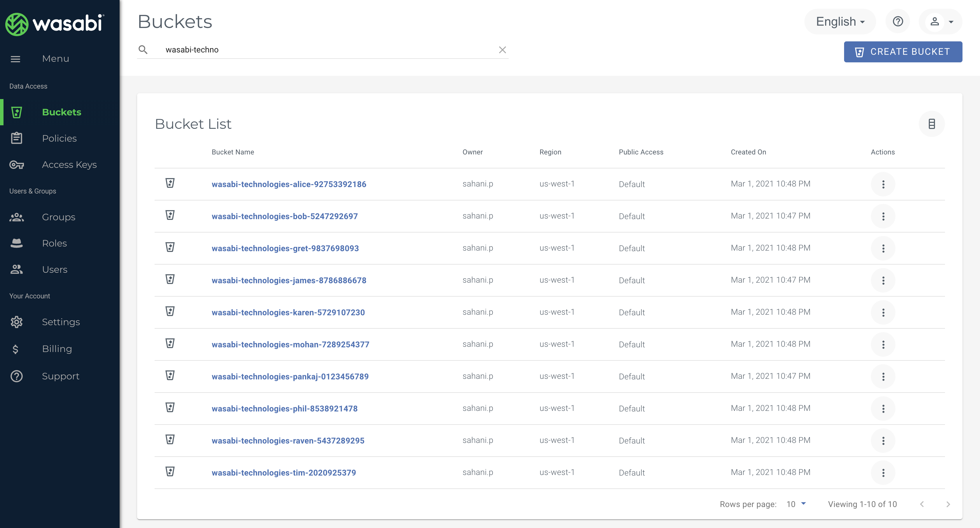Click the Billing dollar icon
The width and height of the screenshot is (980, 528).
click(15, 349)
